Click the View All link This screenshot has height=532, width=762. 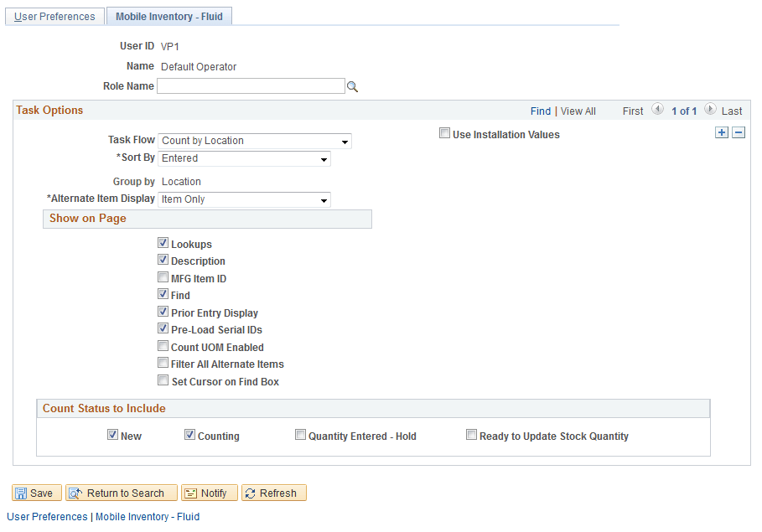(578, 111)
